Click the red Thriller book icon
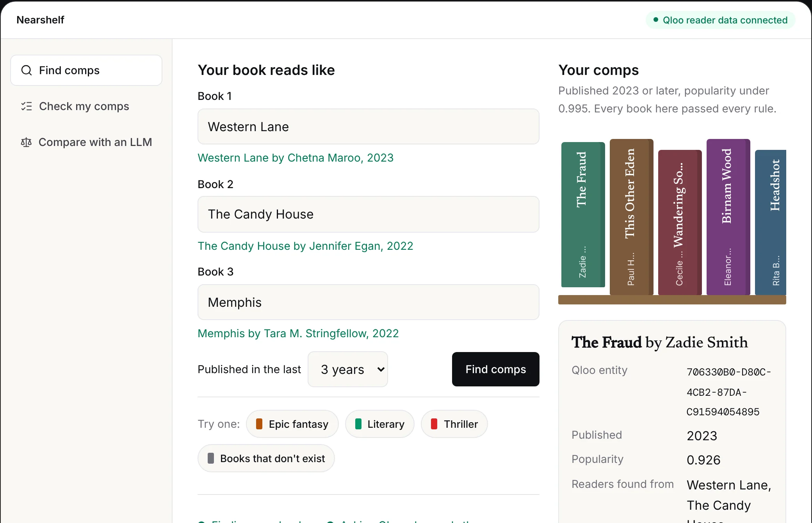This screenshot has width=812, height=523. point(434,424)
